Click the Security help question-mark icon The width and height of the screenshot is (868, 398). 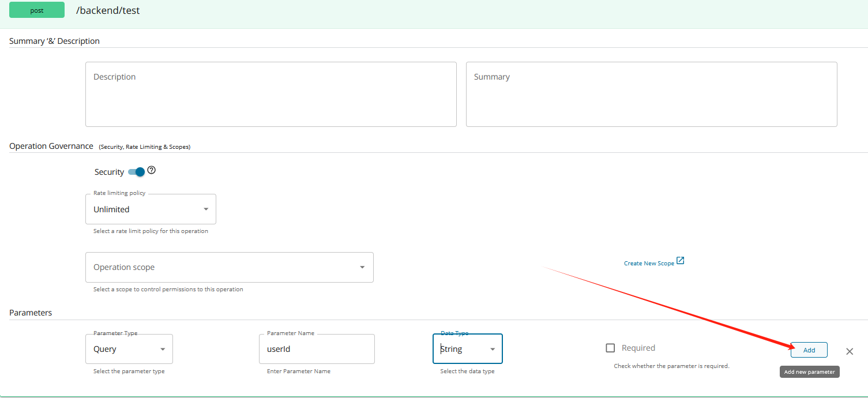click(x=152, y=170)
